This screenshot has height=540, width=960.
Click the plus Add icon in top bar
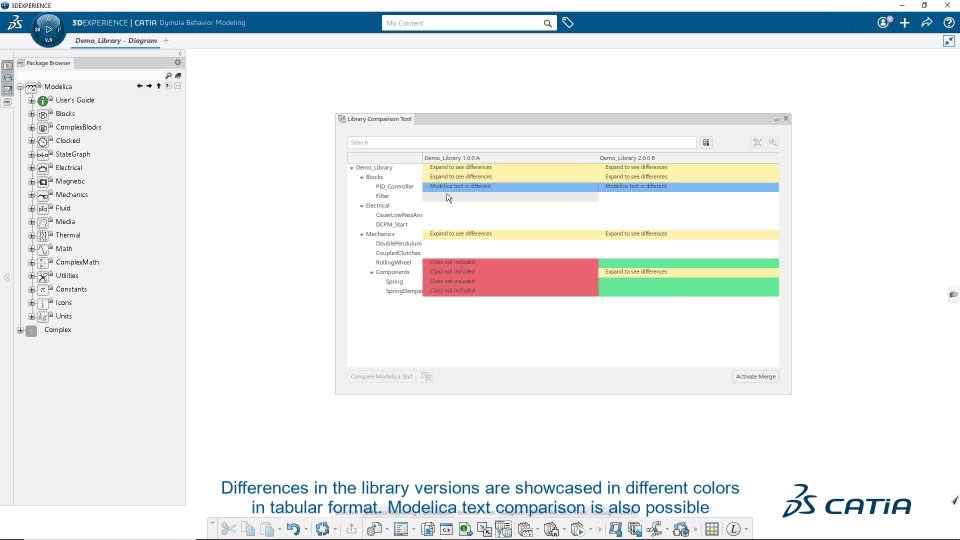coord(905,23)
